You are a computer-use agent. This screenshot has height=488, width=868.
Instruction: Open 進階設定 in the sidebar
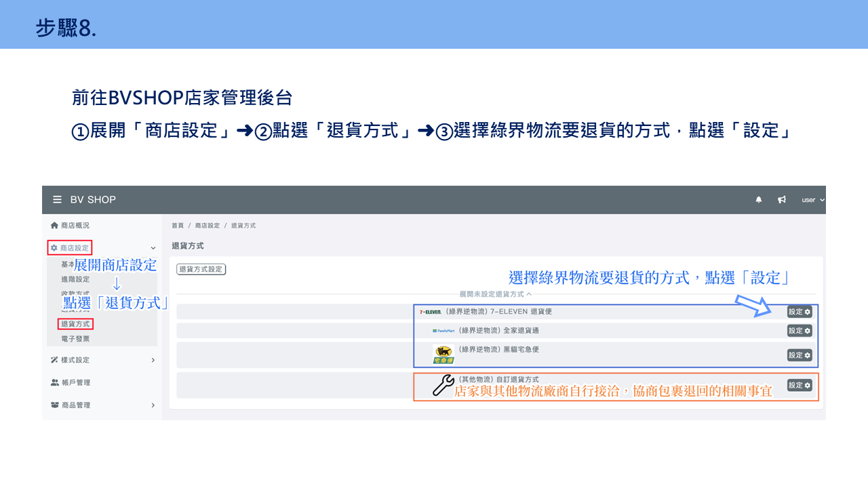pyautogui.click(x=75, y=279)
